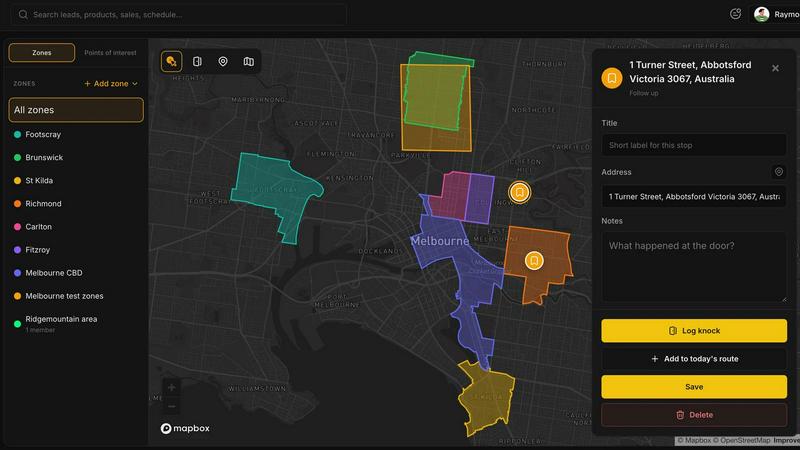Image resolution: width=800 pixels, height=450 pixels.
Task: Click the mapbox logo
Action: [185, 429]
